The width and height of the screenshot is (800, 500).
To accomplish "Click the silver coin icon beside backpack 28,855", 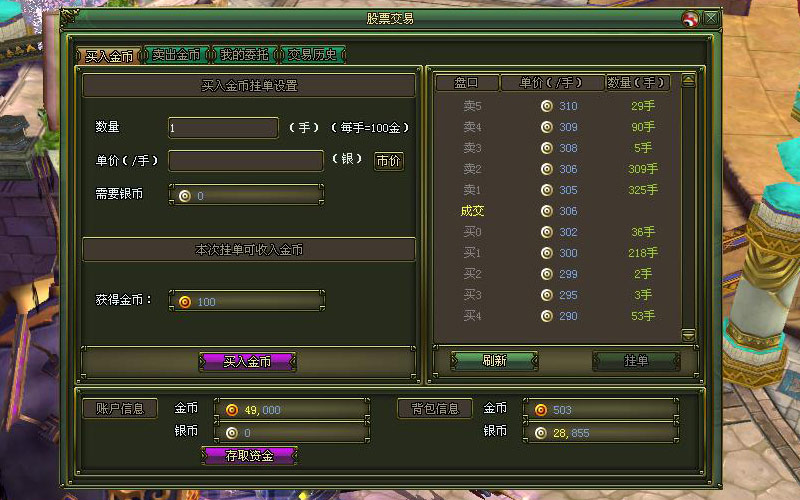I will [541, 433].
